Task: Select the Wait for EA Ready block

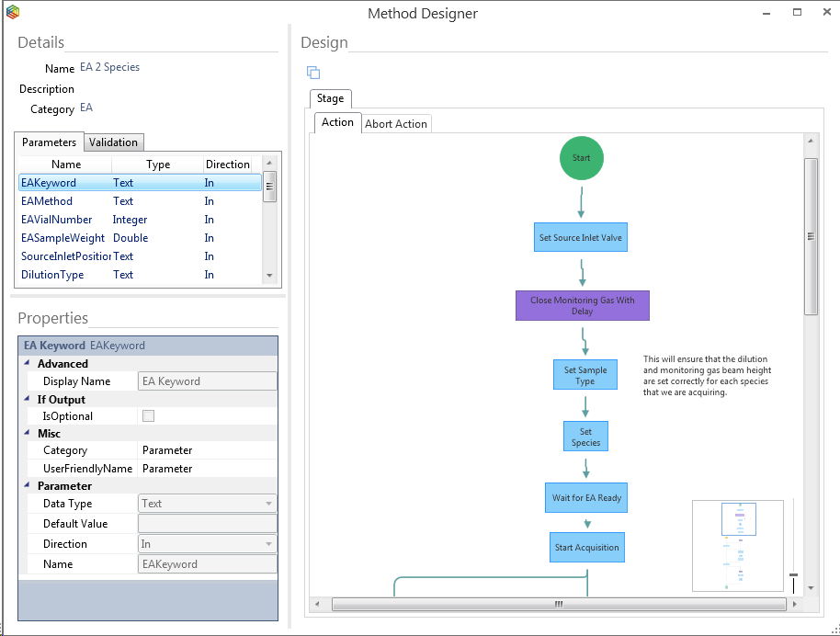Action: [586, 498]
